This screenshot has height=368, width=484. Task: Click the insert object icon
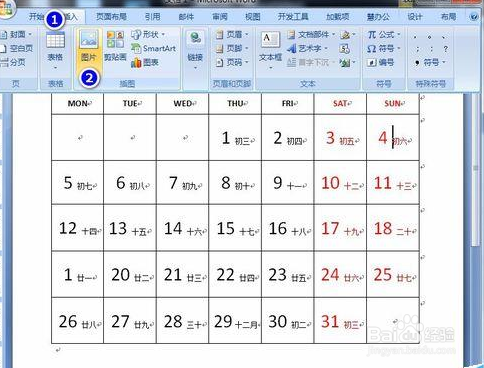pos(347,62)
